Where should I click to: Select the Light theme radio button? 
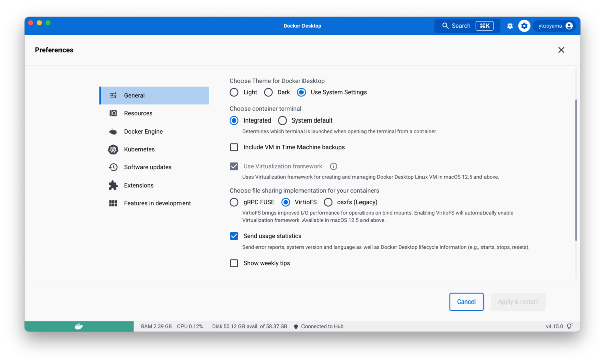[234, 92]
